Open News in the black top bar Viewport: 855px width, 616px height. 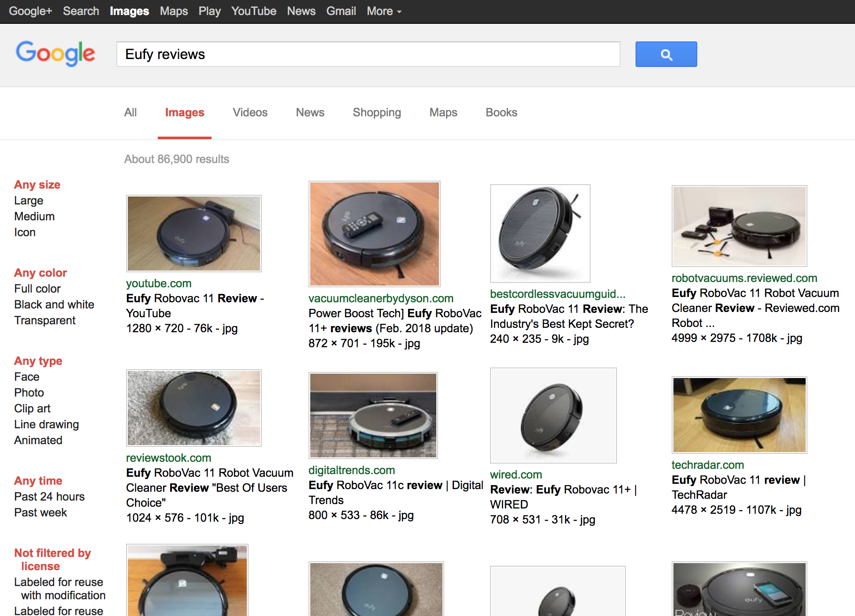[301, 11]
